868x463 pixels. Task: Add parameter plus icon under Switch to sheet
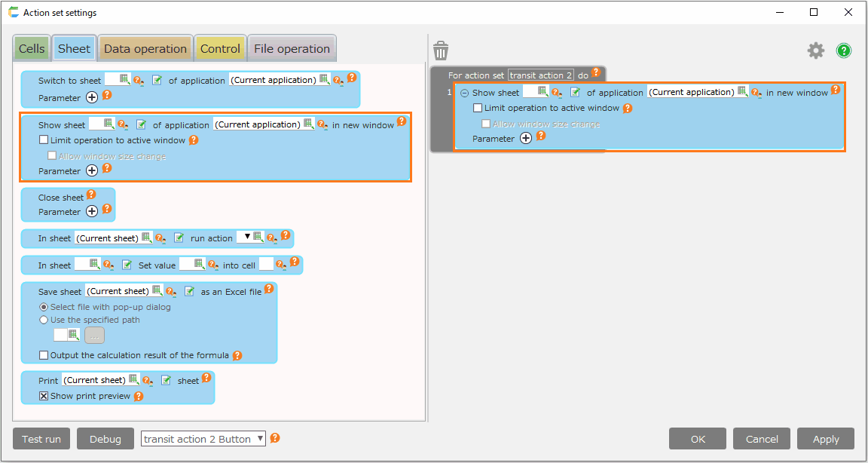point(92,97)
